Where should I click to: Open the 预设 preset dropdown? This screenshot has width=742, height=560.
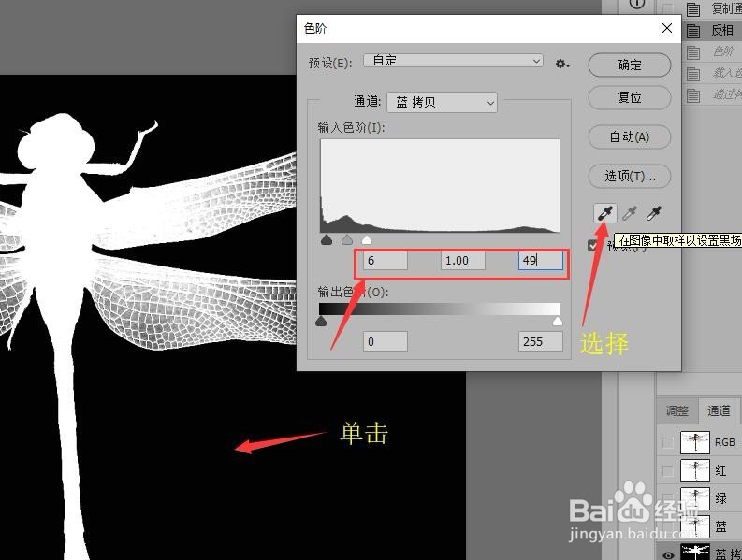[x=453, y=61]
